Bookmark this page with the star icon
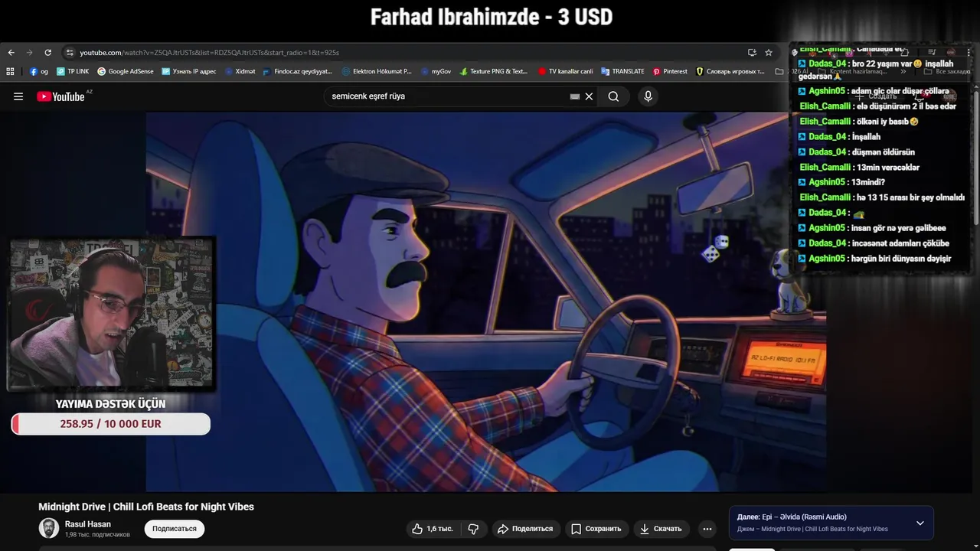This screenshot has width=980, height=551. click(769, 53)
